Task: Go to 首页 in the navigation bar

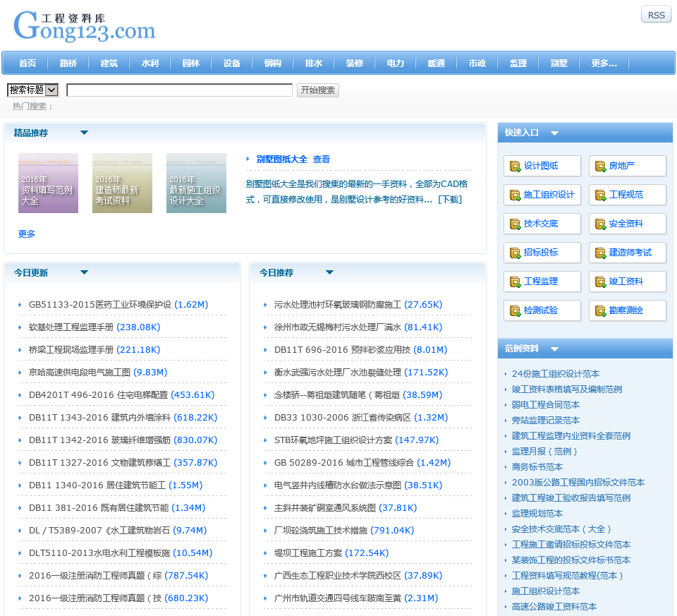Action: click(28, 64)
